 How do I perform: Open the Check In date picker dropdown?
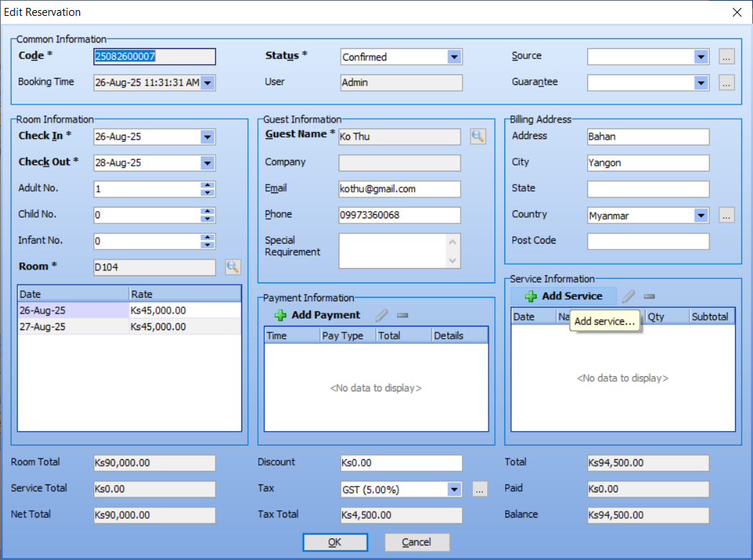tap(208, 137)
